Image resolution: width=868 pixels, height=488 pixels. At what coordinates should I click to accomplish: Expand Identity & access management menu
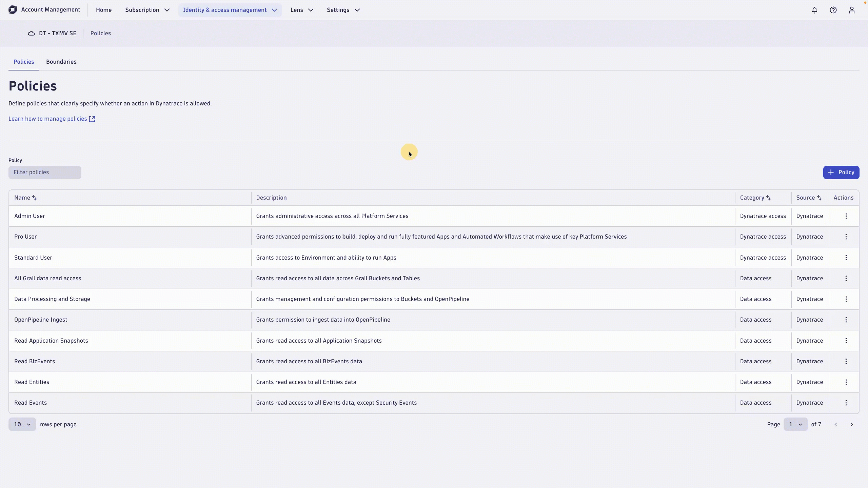(x=230, y=10)
